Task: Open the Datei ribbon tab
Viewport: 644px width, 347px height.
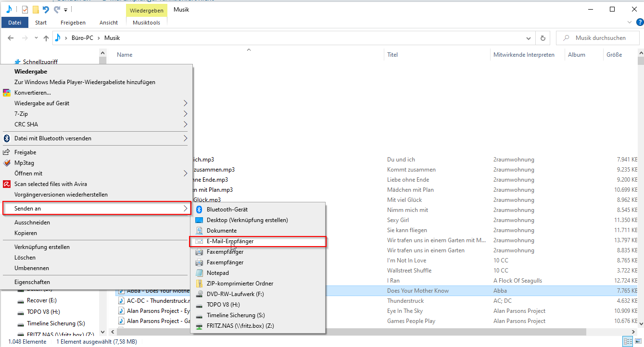Action: coord(14,23)
